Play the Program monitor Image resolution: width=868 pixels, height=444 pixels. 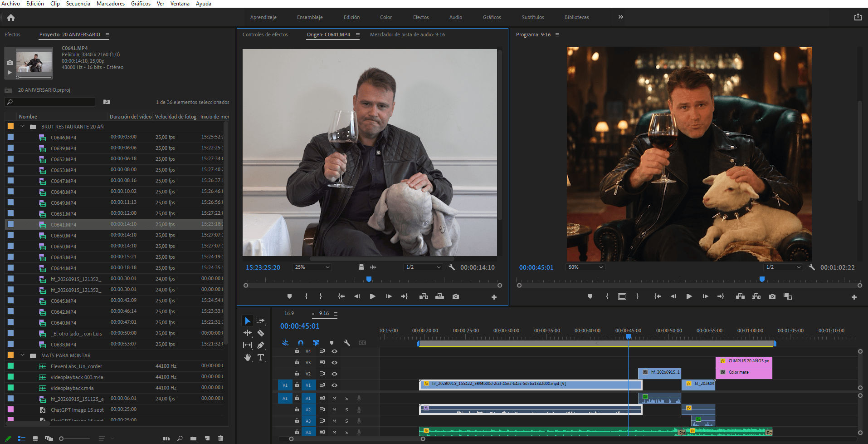click(x=689, y=296)
